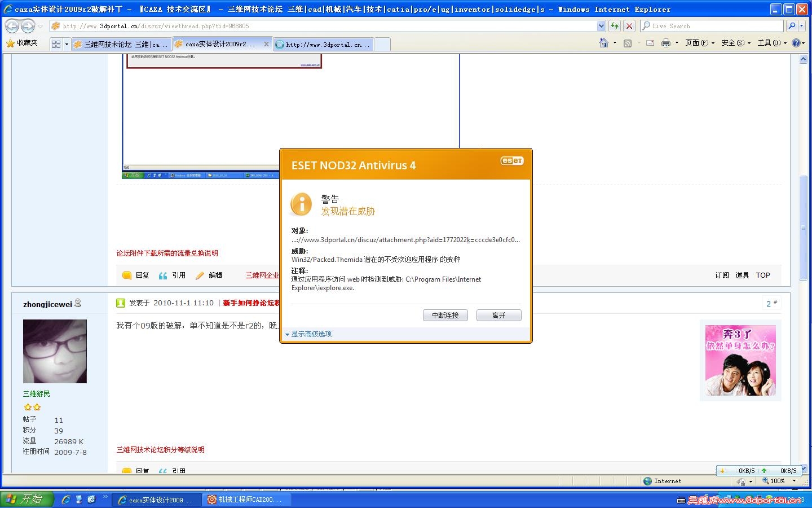Click the Live Search magnifier button

point(792,26)
